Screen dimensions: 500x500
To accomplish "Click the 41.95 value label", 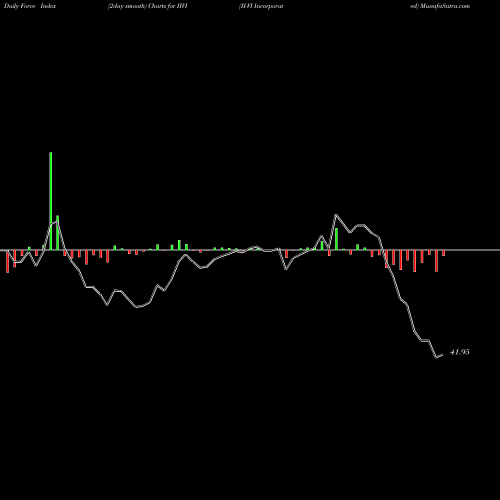I will click(460, 352).
